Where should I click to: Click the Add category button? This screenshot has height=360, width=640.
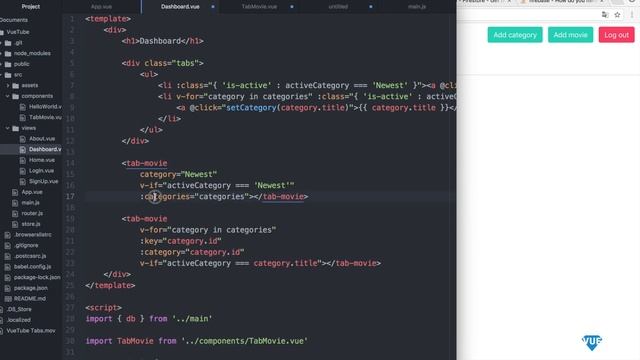tap(515, 35)
